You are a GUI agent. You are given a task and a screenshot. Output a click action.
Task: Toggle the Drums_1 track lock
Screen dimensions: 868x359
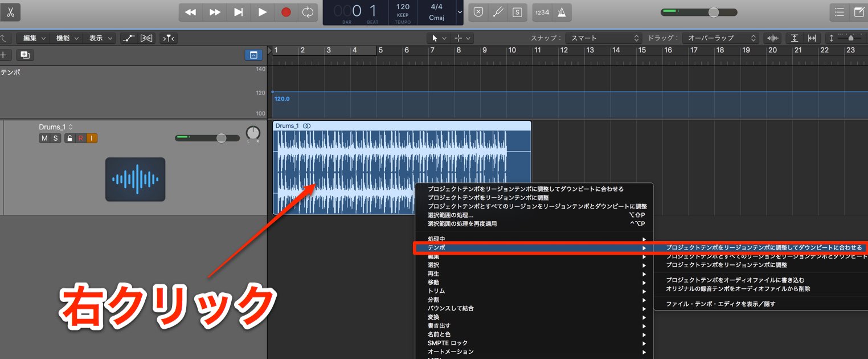tap(69, 138)
